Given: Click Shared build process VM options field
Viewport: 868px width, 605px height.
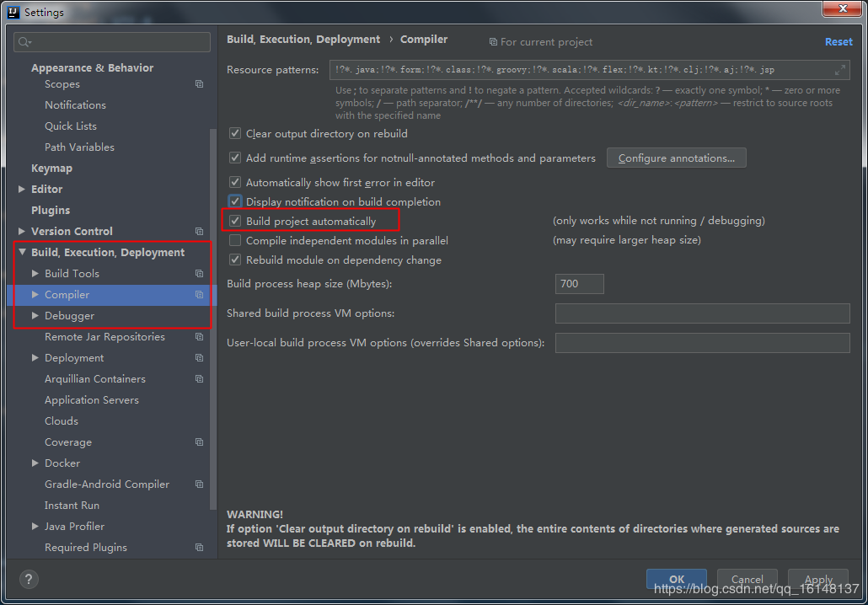Looking at the screenshot, I should pyautogui.click(x=702, y=313).
